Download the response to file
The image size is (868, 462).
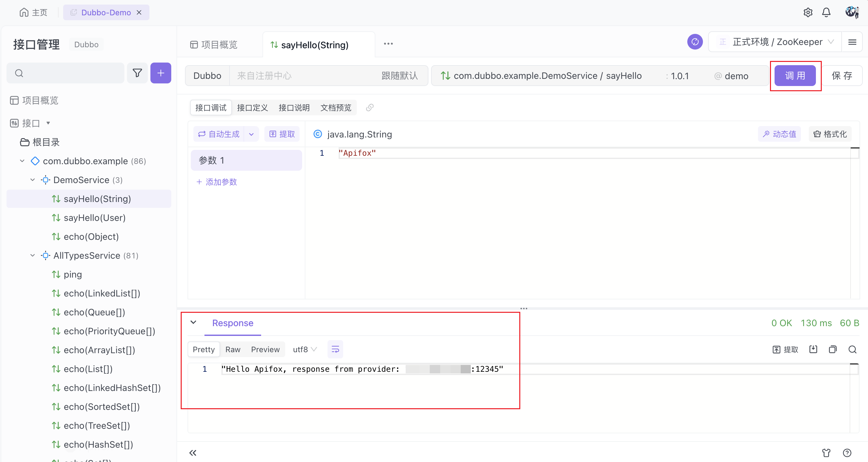point(813,349)
